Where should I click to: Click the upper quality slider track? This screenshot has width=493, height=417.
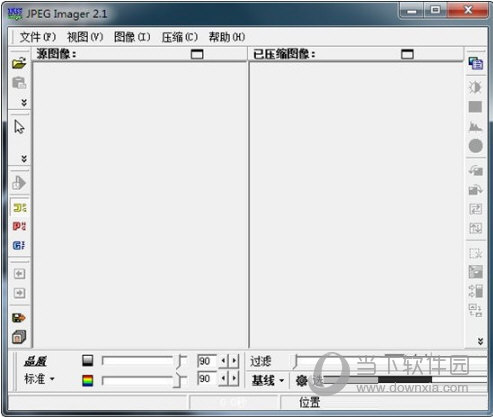tap(140, 361)
